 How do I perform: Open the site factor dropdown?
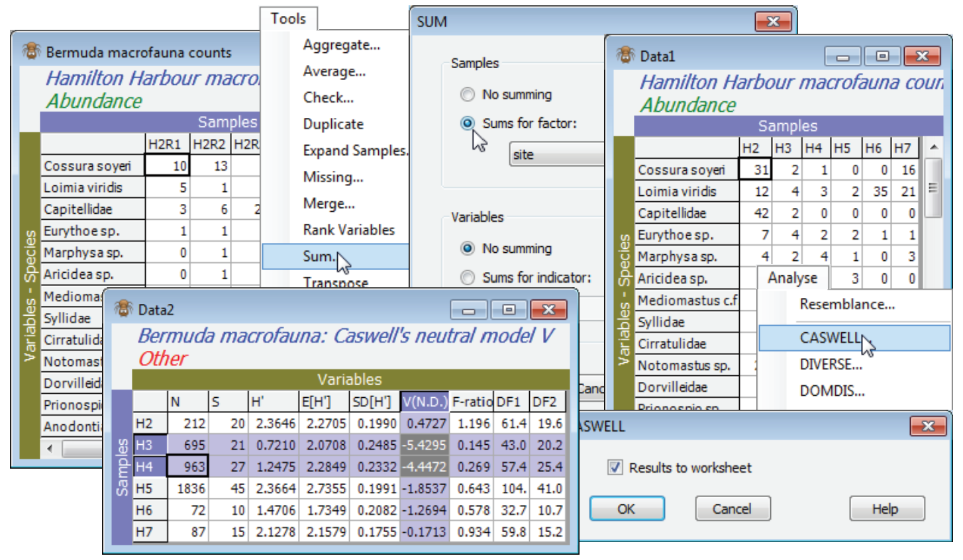coord(557,154)
